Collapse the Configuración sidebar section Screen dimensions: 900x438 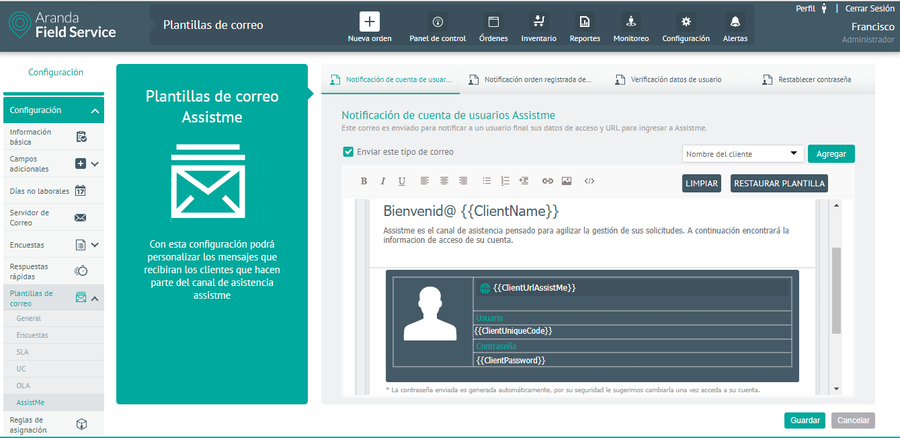95,111
